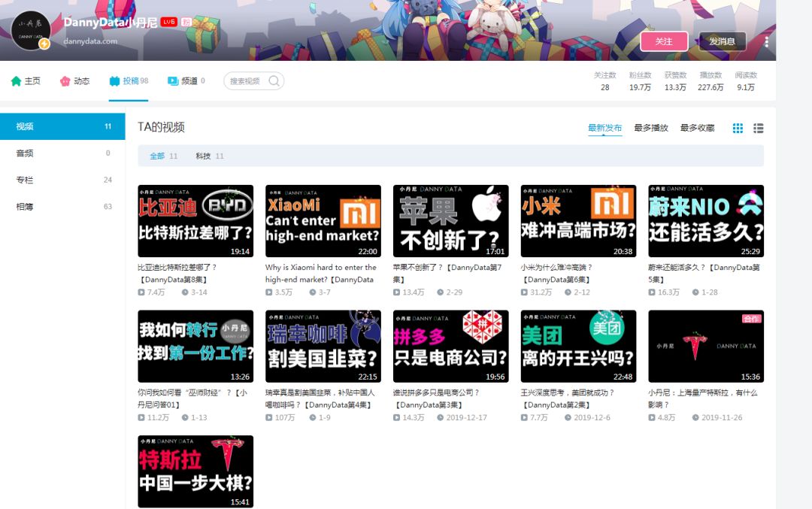Click the LV6 level badge
Image resolution: width=812 pixels, height=509 pixels.
click(169, 22)
